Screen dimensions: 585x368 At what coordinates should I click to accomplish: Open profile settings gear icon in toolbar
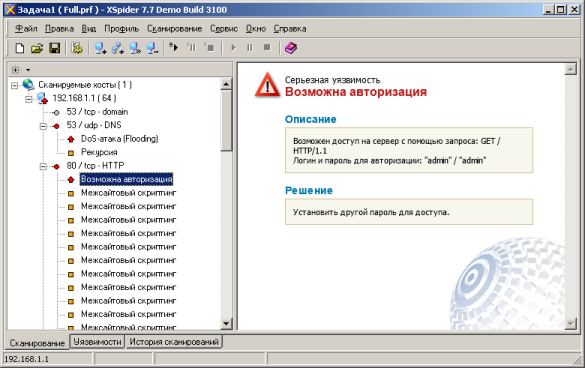tap(77, 48)
